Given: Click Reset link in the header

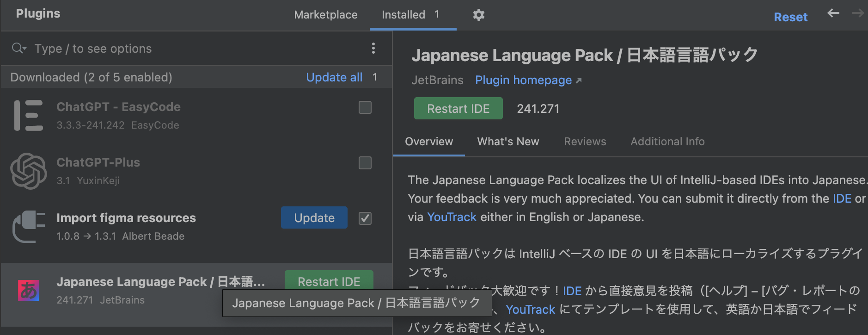Looking at the screenshot, I should (x=791, y=17).
